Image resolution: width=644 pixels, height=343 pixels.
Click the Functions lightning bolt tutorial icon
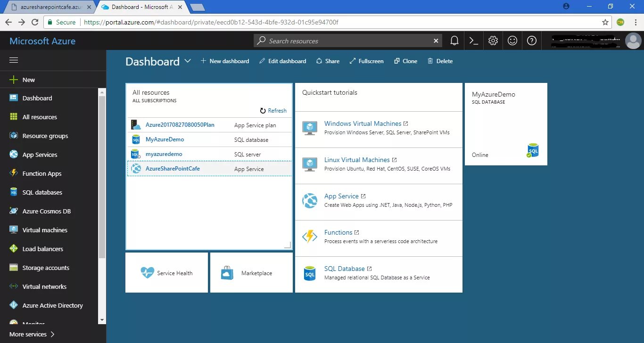(x=310, y=236)
